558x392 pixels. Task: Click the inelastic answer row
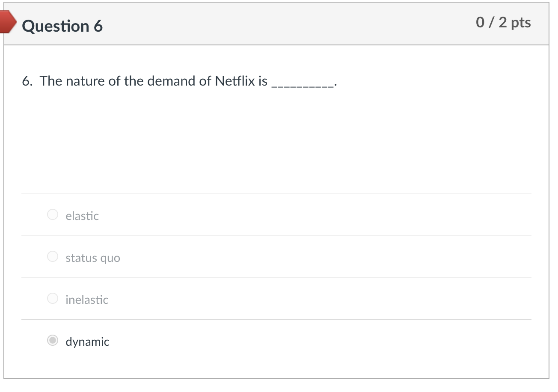pyautogui.click(x=278, y=298)
